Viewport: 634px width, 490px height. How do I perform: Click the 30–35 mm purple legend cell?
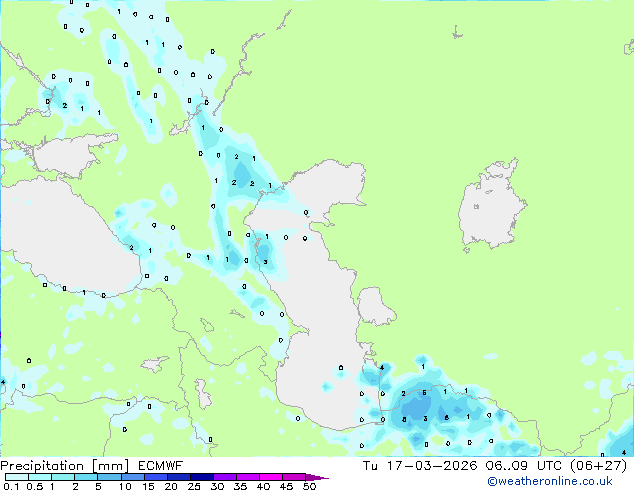tap(224, 477)
